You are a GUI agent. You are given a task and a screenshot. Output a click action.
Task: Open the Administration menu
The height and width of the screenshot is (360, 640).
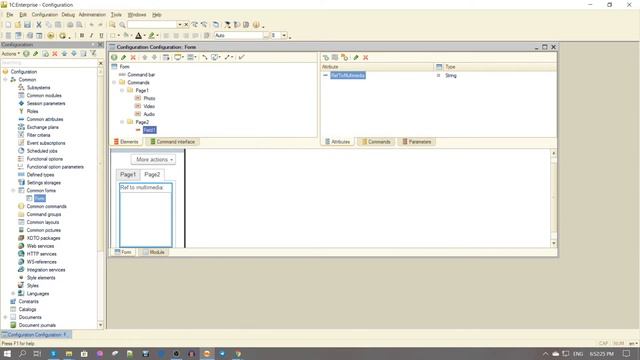(x=92, y=15)
